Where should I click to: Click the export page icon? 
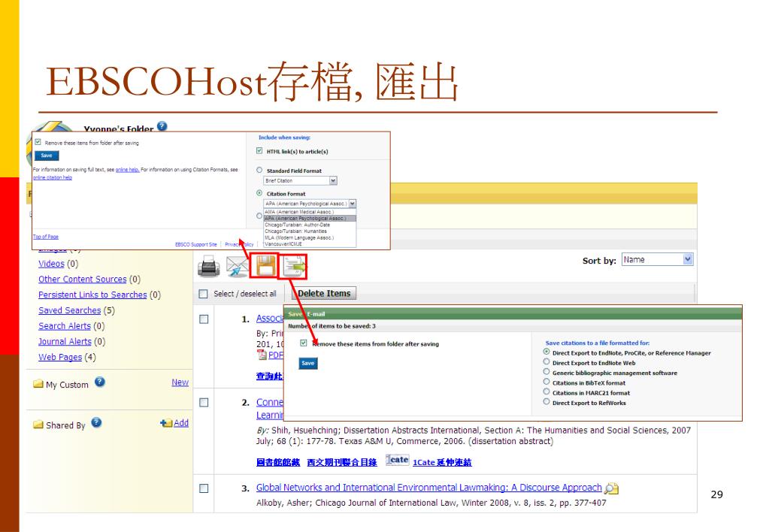click(293, 267)
